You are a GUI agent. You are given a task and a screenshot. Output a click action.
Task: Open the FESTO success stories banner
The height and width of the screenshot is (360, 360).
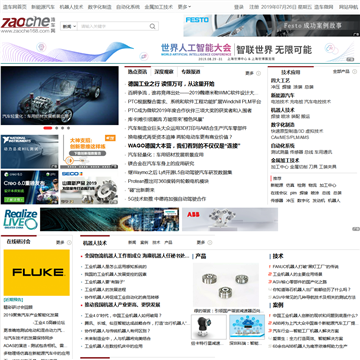[x=272, y=25]
